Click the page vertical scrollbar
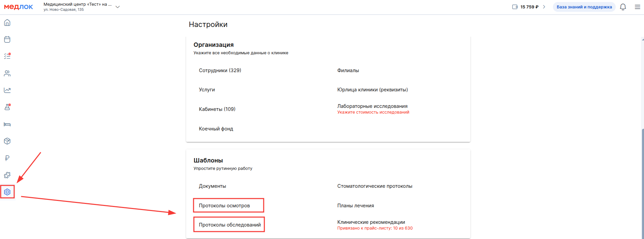The height and width of the screenshot is (239, 644). click(x=643, y=182)
